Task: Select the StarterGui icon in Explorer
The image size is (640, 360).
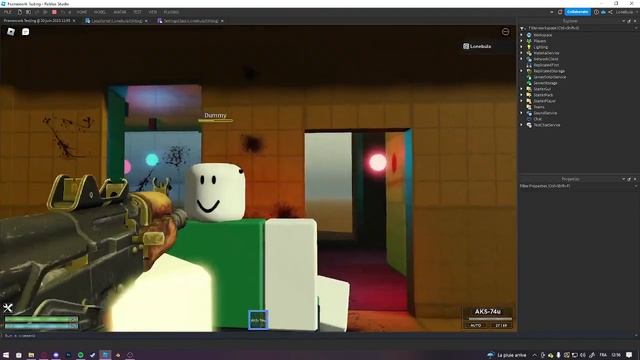Action: click(x=529, y=89)
